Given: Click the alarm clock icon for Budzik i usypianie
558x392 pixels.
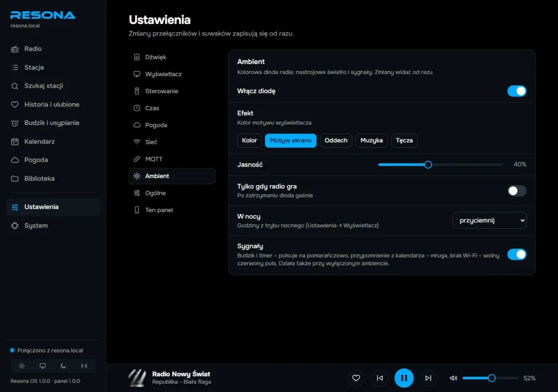Looking at the screenshot, I should [15, 123].
